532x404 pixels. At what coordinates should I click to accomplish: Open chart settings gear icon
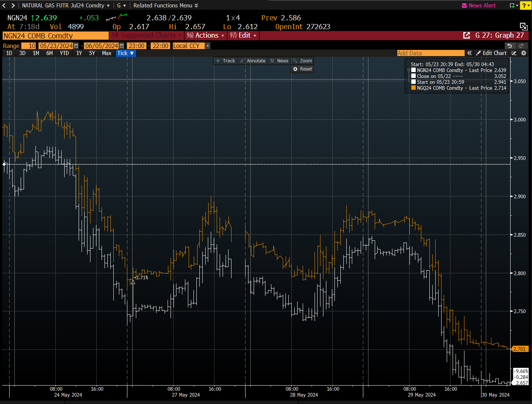pos(524,53)
